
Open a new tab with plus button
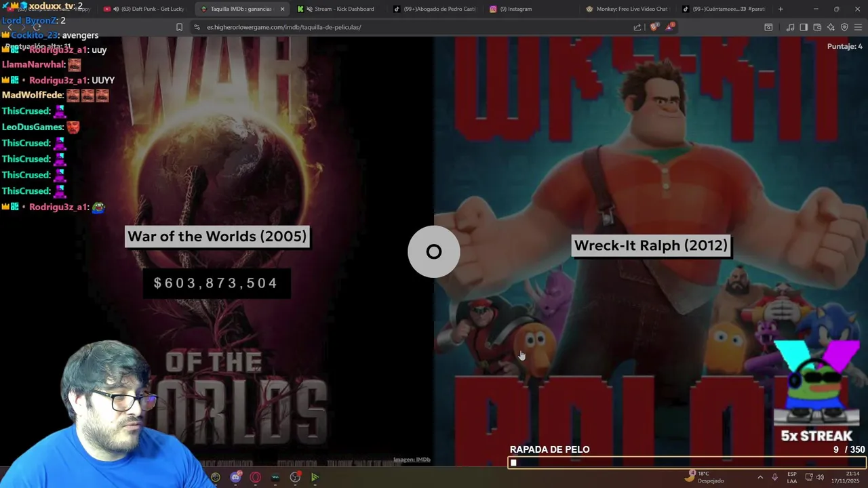(x=781, y=9)
